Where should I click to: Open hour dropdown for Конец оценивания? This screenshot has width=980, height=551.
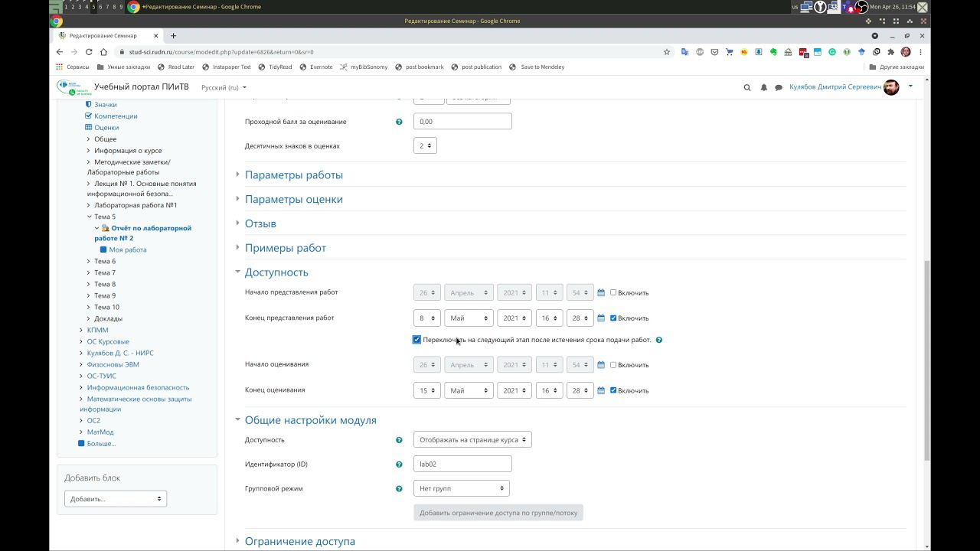(549, 390)
